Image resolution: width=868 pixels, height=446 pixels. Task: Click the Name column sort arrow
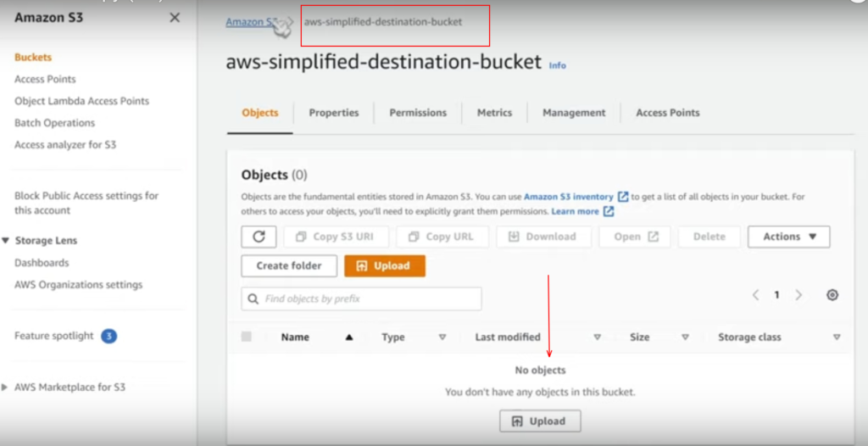pyautogui.click(x=348, y=337)
